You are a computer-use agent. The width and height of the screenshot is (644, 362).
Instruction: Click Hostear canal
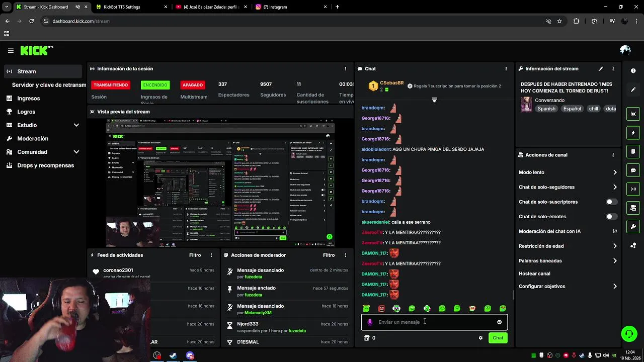(534, 274)
